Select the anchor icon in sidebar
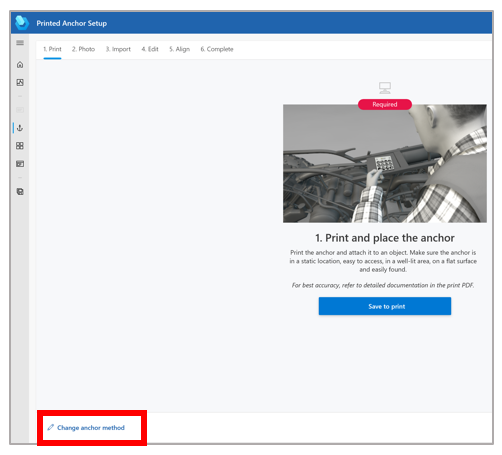 coord(20,128)
